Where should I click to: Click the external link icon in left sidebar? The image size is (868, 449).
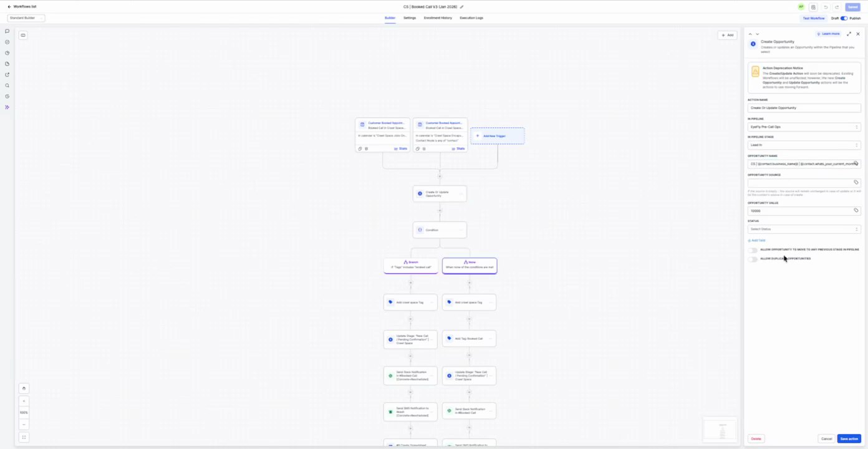click(x=7, y=75)
